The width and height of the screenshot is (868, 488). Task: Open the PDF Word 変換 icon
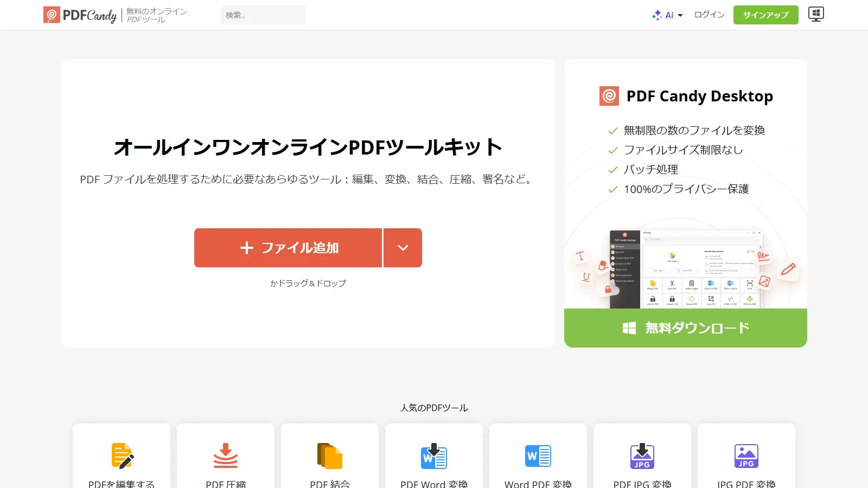pos(434,455)
